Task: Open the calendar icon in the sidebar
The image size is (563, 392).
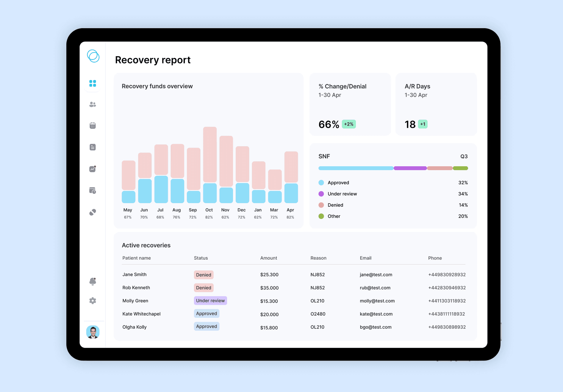Action: click(x=93, y=126)
